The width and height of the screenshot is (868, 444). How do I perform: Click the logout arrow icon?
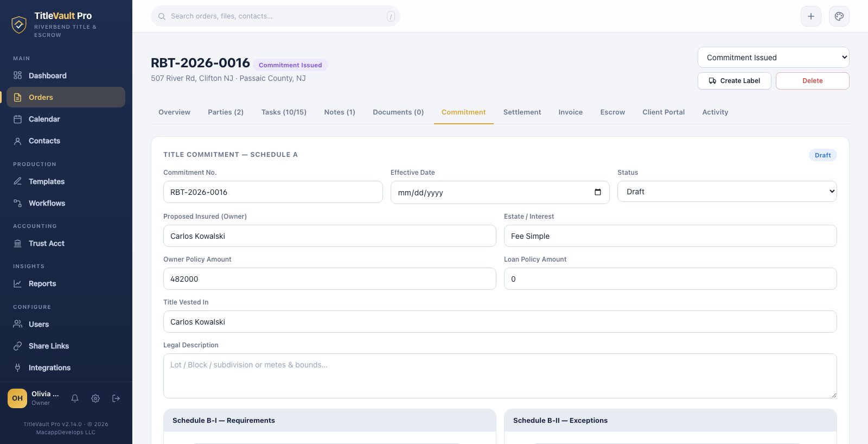pyautogui.click(x=116, y=398)
